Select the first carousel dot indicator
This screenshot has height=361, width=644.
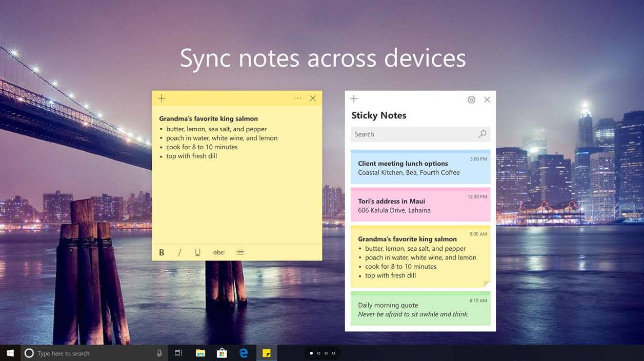(x=311, y=353)
